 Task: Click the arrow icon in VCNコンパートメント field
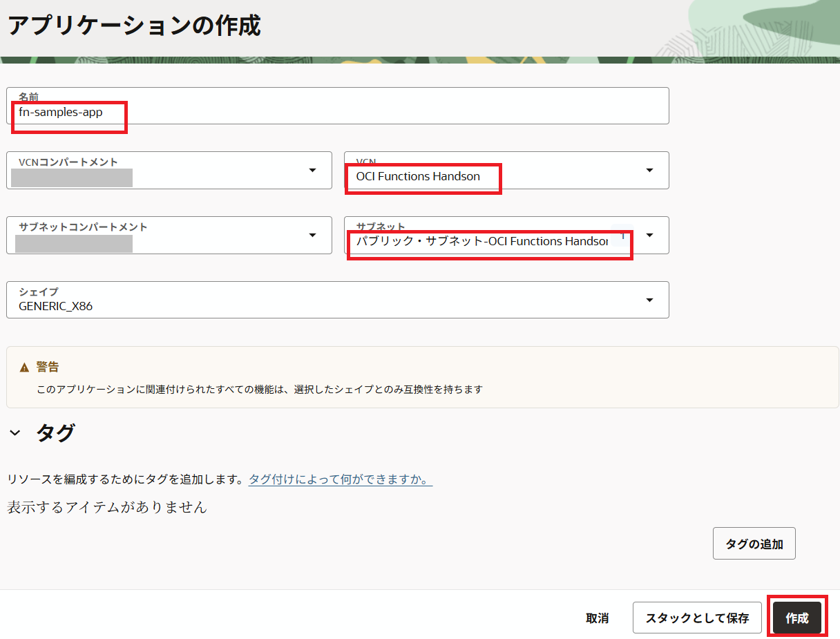(x=312, y=171)
